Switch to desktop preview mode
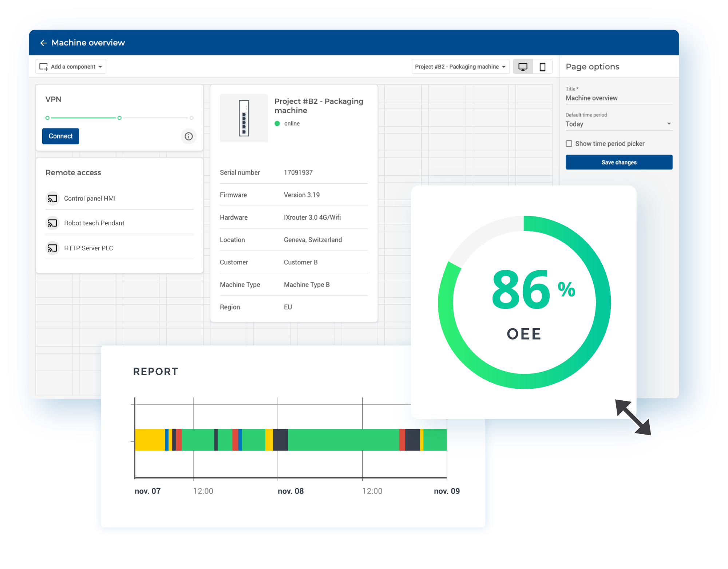 coord(523,66)
